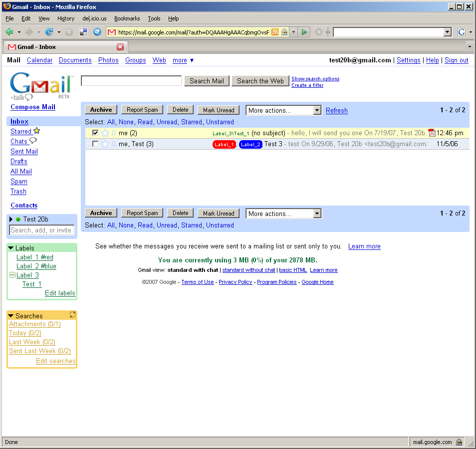Click the Stop loading icon
The height and width of the screenshot is (449, 476).
pyautogui.click(x=69, y=32)
